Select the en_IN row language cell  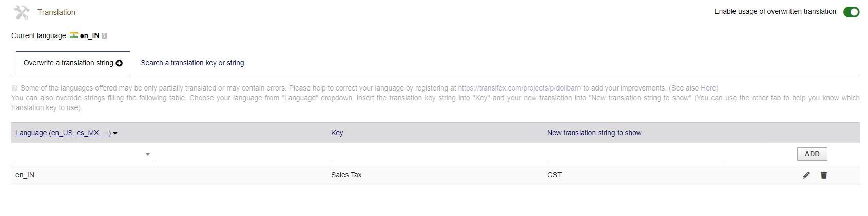coord(25,175)
